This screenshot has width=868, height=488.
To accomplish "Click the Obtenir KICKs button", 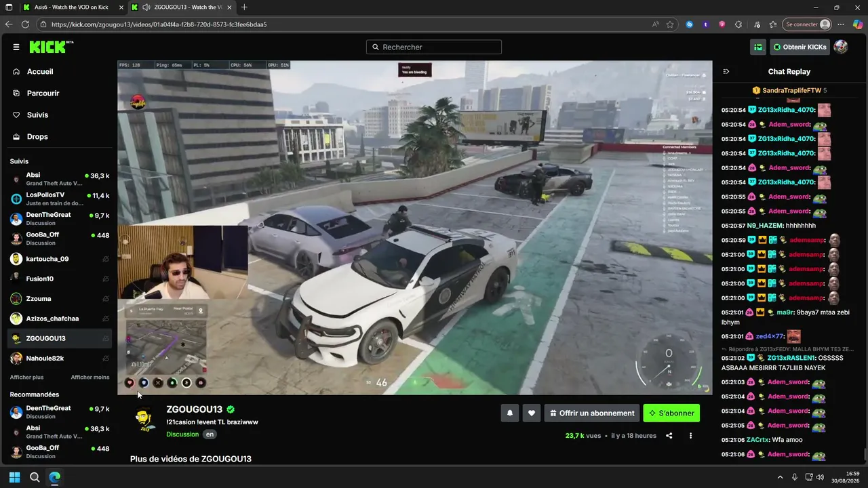I will (x=800, y=47).
